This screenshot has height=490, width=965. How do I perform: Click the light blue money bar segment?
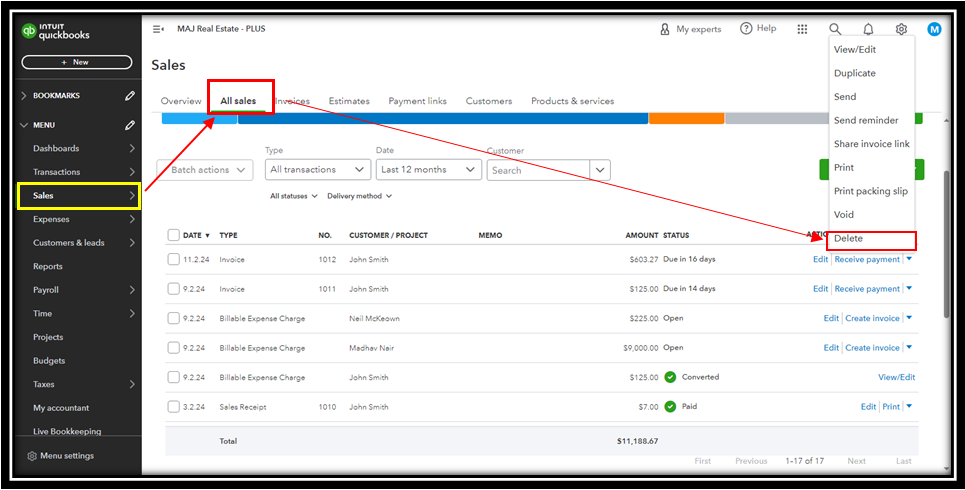point(199,118)
